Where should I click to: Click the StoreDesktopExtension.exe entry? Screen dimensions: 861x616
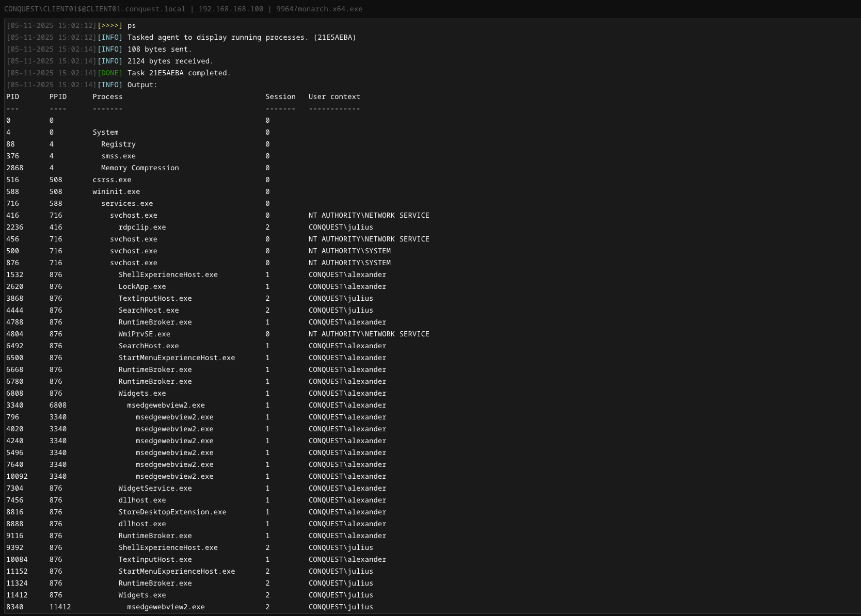click(172, 512)
